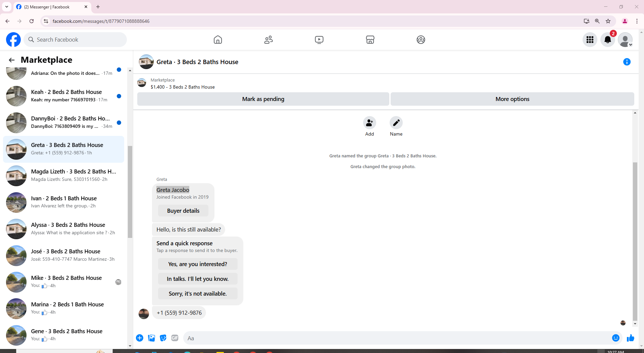The height and width of the screenshot is (353, 644).
Task: Attach a photo file to message
Action: [152, 338]
